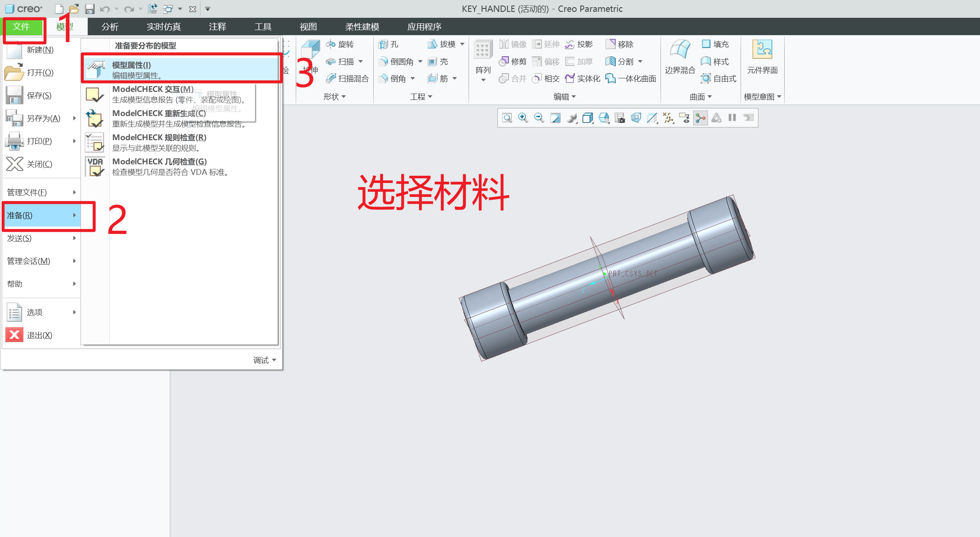This screenshot has height=537, width=980.
Task: Click 退出 to exit Creo
Action: (39, 335)
